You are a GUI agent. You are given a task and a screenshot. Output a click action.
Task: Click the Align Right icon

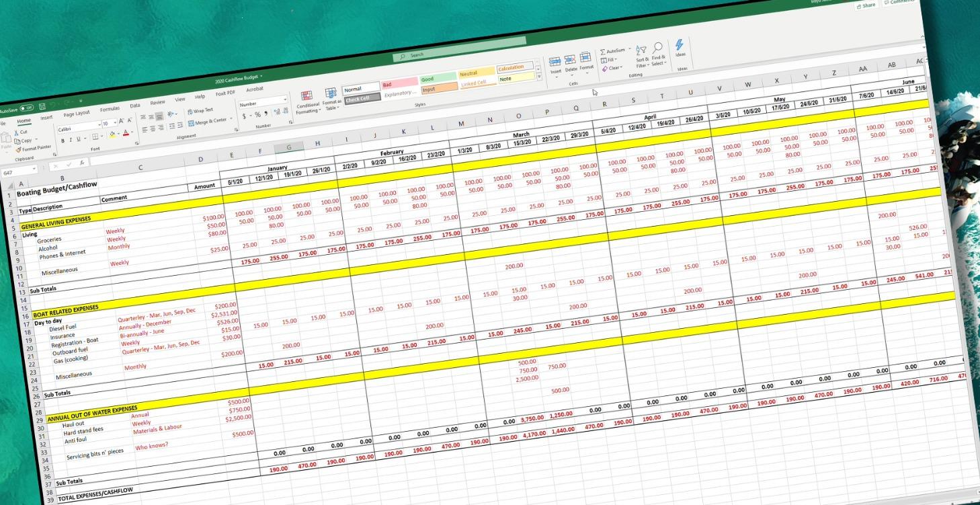[161, 128]
